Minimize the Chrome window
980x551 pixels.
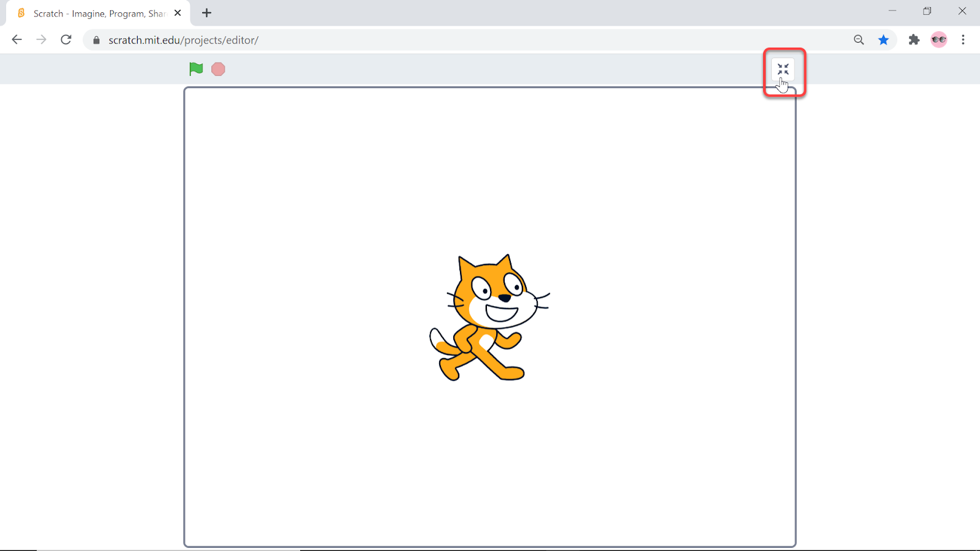pyautogui.click(x=892, y=11)
